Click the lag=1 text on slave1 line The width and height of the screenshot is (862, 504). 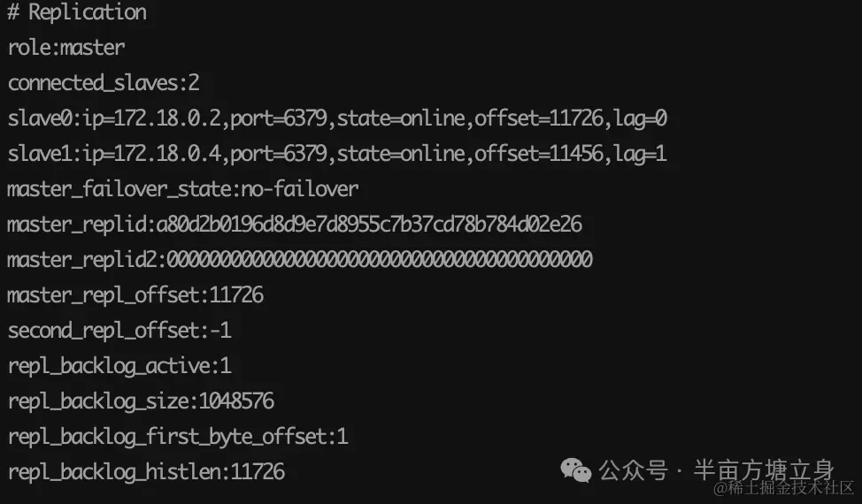tap(641, 153)
